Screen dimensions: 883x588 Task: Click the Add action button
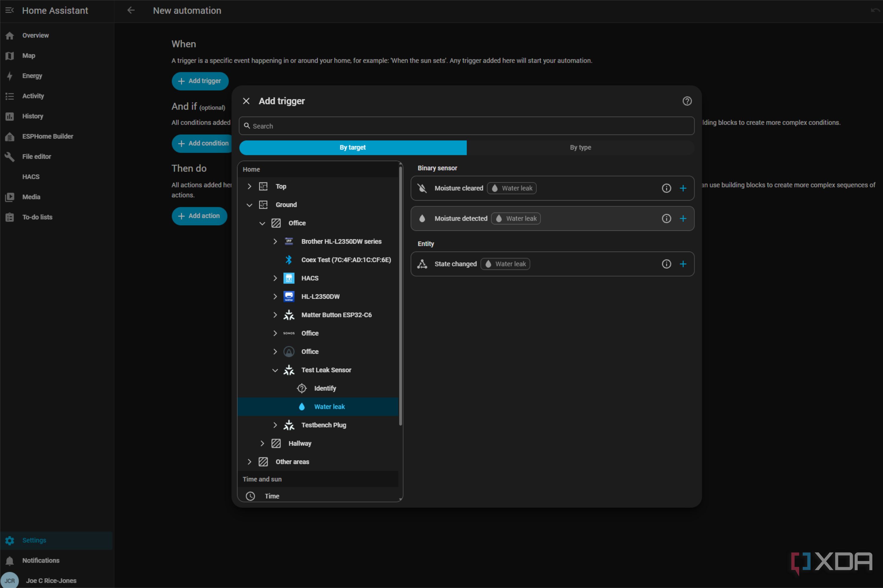pyautogui.click(x=199, y=216)
